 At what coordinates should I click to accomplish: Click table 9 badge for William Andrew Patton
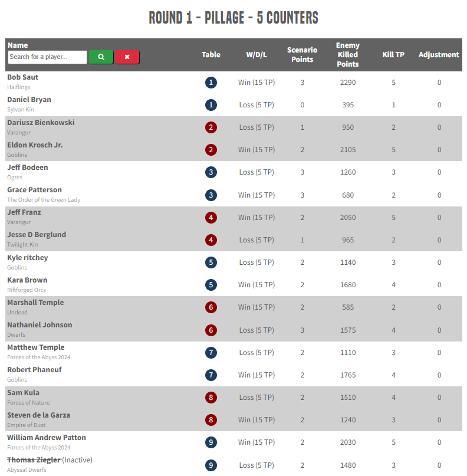click(211, 442)
